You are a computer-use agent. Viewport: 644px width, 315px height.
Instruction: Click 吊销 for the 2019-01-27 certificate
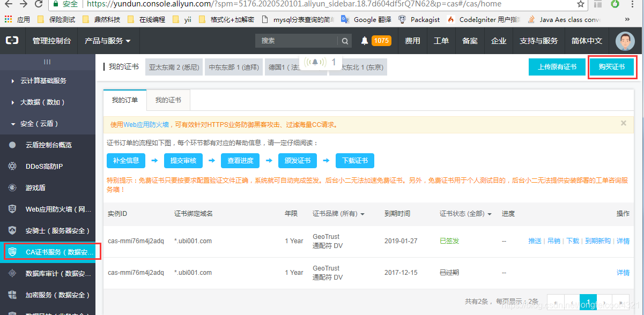[x=553, y=241]
